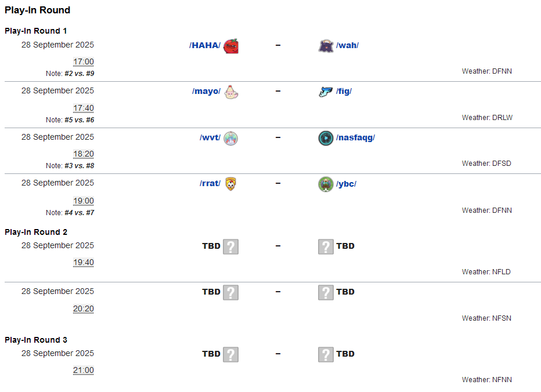Screen dimensions: 541x392
Task: Click the /wvt/ round team logo
Action: click(x=231, y=138)
